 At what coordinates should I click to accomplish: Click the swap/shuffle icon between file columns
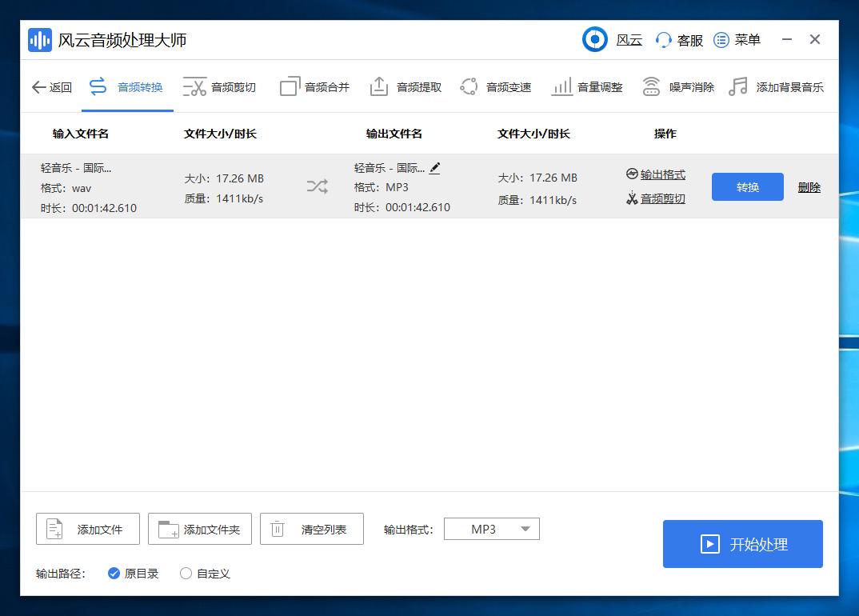pyautogui.click(x=317, y=186)
